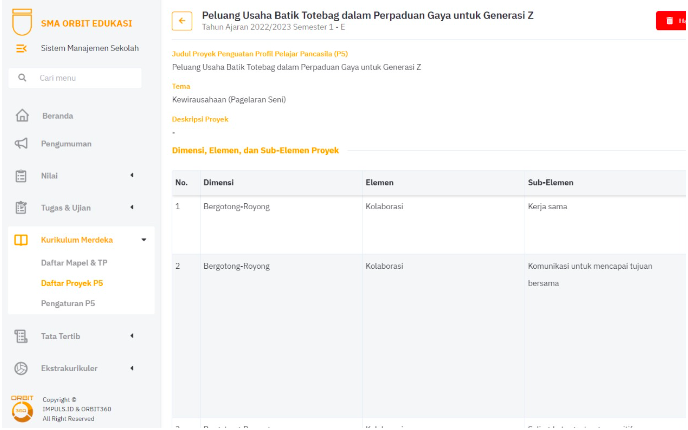Image resolution: width=688 pixels, height=430 pixels.
Task: Click the Tata Tertib icon
Action: (x=21, y=336)
